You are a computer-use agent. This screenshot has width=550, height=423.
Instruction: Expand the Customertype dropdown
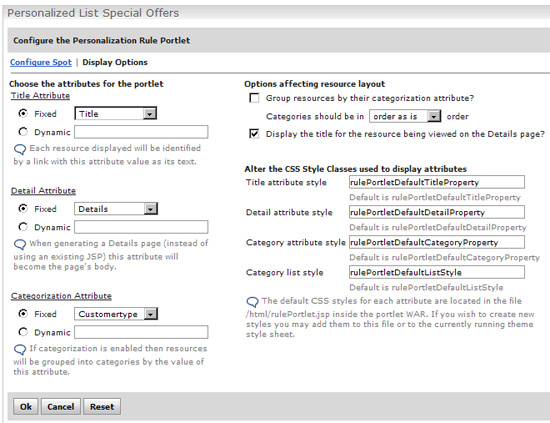116,314
